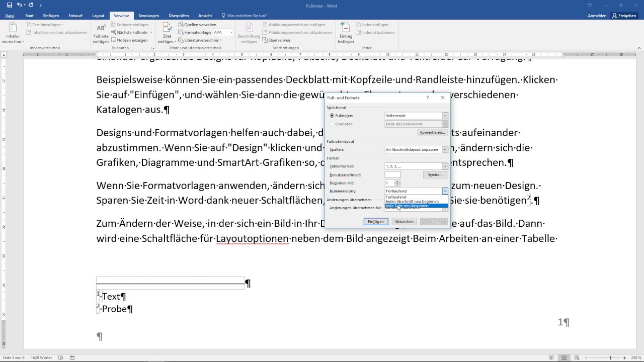The image size is (644, 362).
Task: Expand the Nächste Fußnote arrow menu
Action: point(151,32)
